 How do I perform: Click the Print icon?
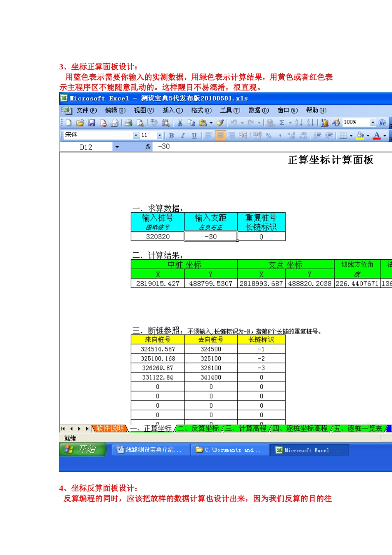129,123
